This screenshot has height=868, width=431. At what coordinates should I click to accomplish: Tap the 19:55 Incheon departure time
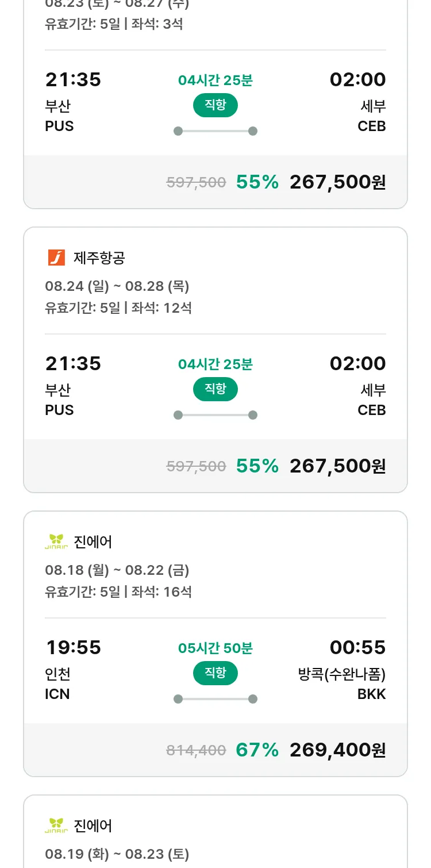pyautogui.click(x=74, y=647)
